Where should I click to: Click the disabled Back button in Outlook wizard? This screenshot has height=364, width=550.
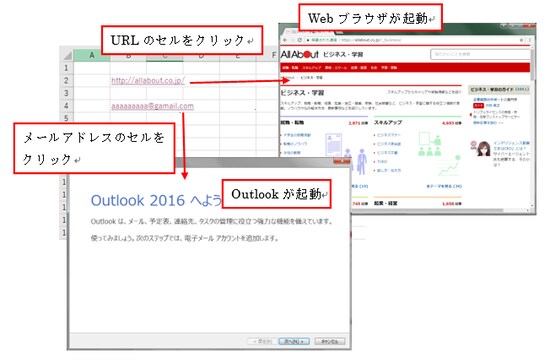click(x=263, y=341)
